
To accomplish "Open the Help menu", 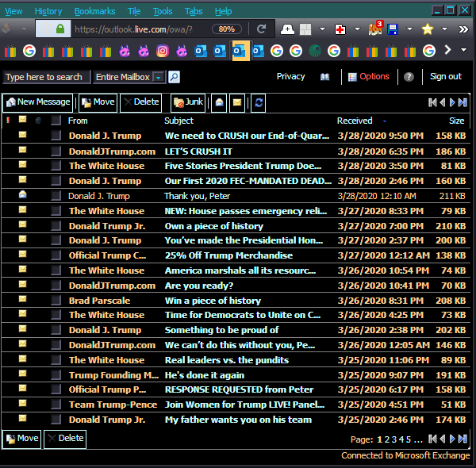I will pos(224,11).
